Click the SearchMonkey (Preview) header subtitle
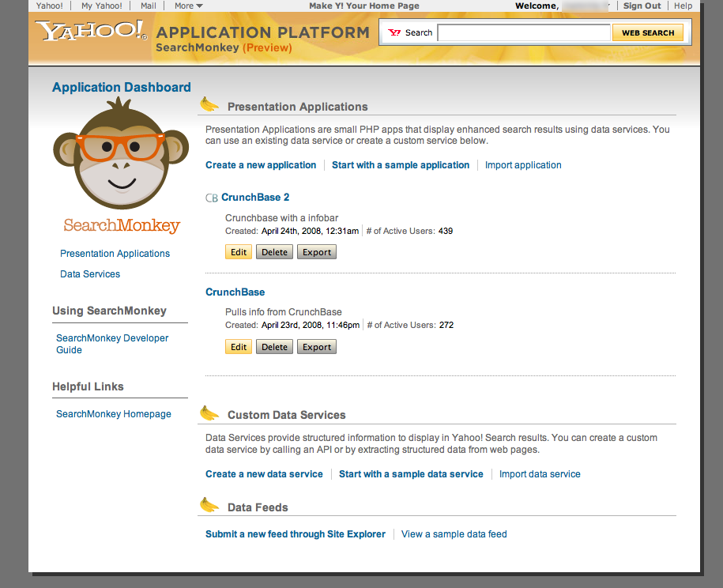 coord(224,47)
